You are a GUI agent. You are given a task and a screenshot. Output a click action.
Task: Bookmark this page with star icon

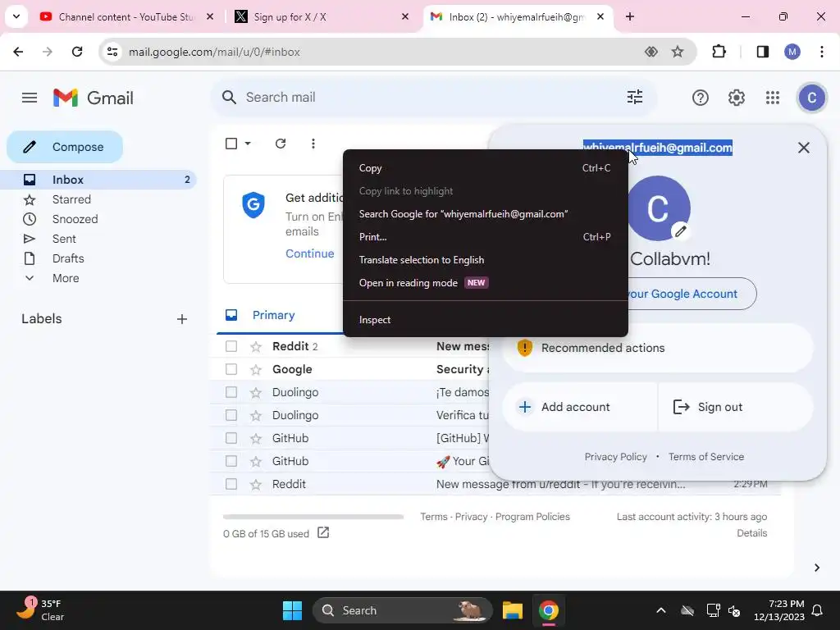678,52
